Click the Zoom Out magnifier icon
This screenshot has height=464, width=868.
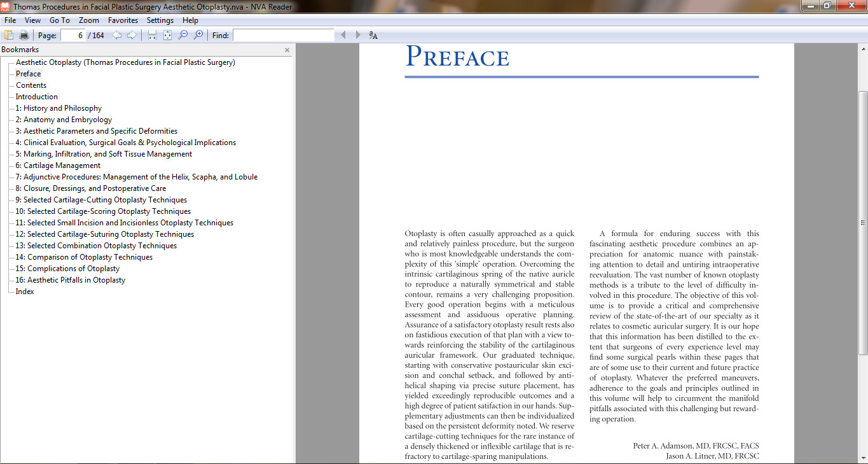[x=183, y=35]
